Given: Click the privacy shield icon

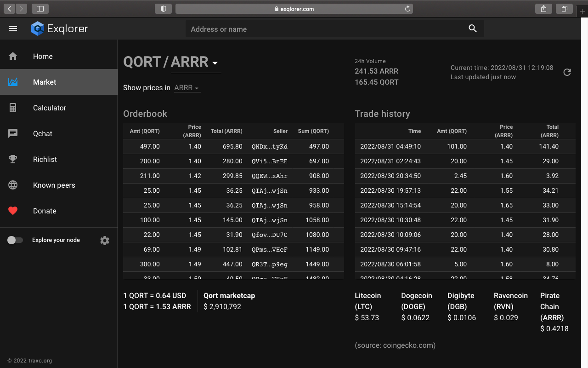Looking at the screenshot, I should point(163,8).
